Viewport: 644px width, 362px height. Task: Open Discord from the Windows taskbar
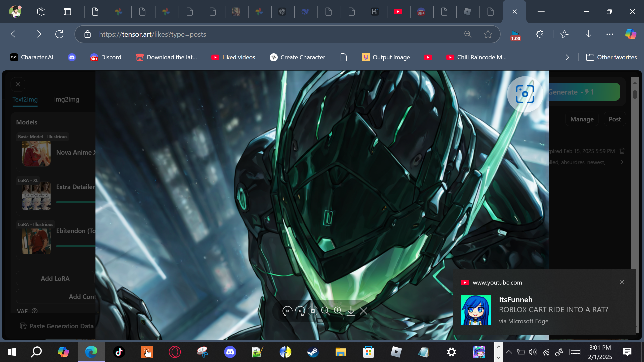[230, 352]
